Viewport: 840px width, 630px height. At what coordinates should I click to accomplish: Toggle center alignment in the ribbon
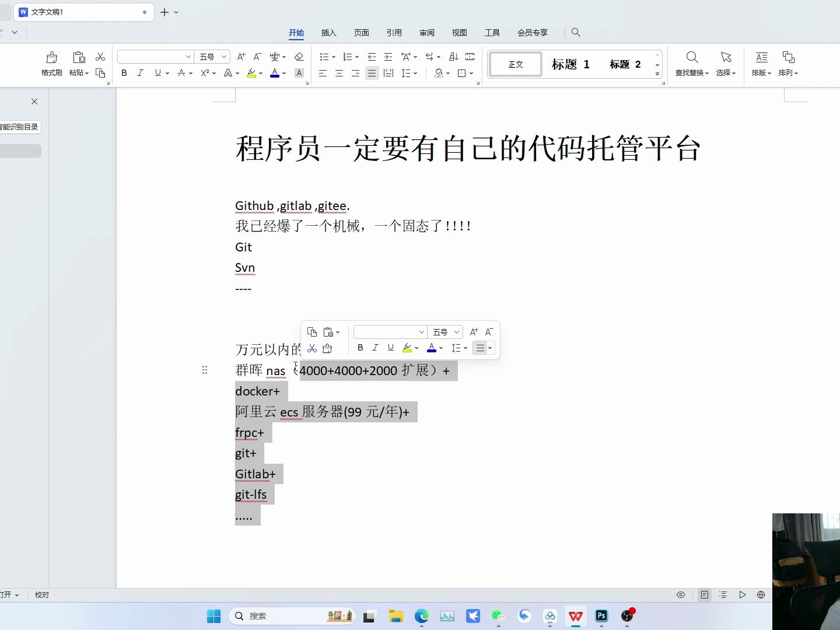[339, 73]
